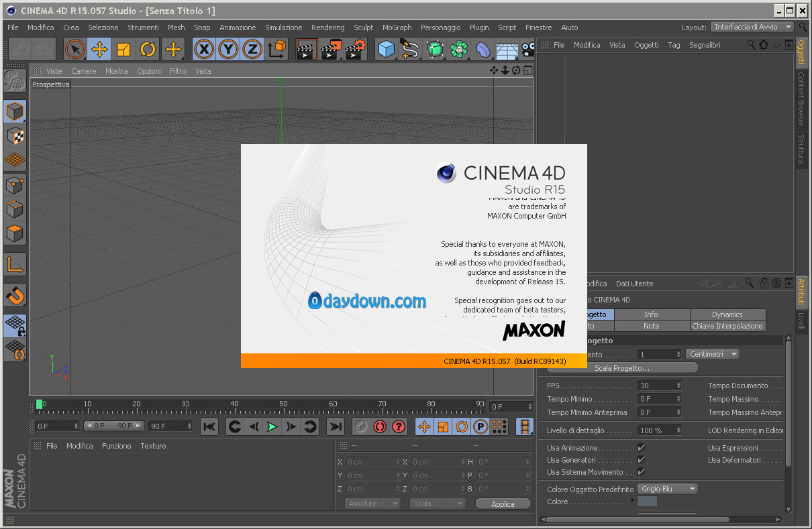Screen dimensions: 812x529
Task: Open the Rendering menu
Action: tap(327, 27)
